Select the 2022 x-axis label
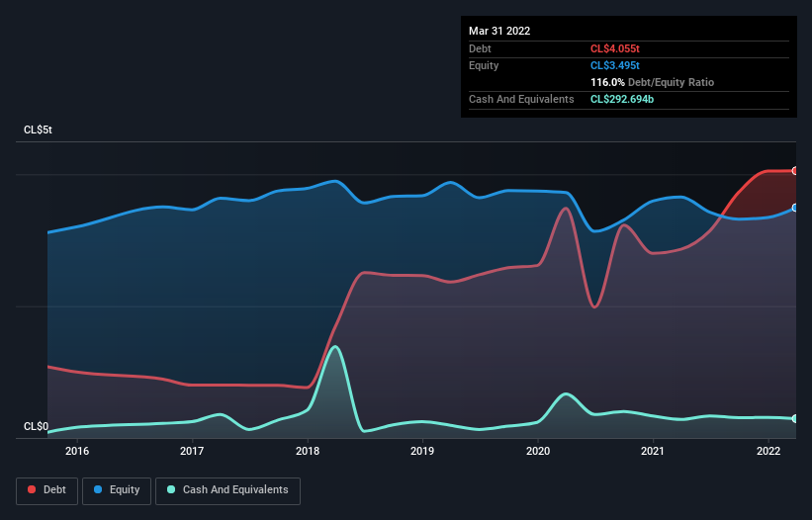The image size is (812, 520). (768, 451)
